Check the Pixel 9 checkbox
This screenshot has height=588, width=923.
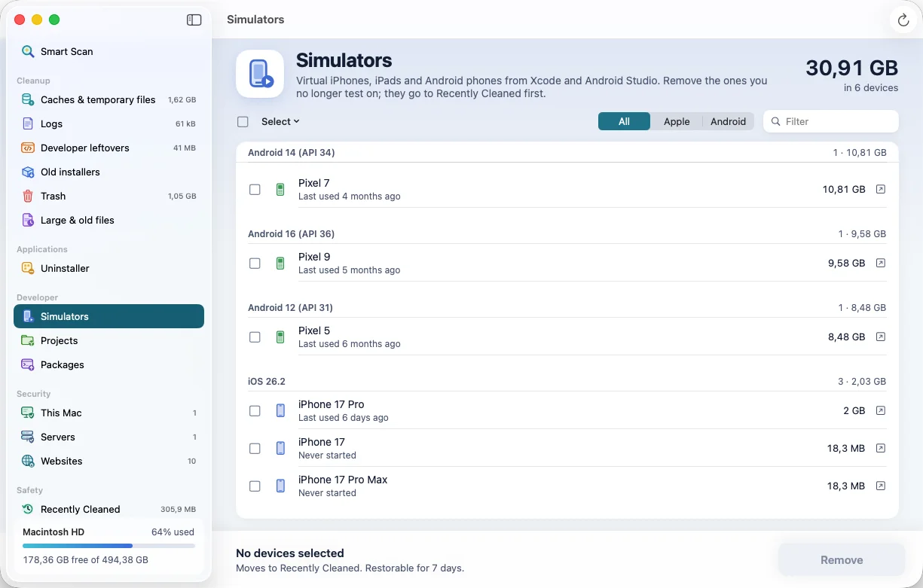pos(255,264)
